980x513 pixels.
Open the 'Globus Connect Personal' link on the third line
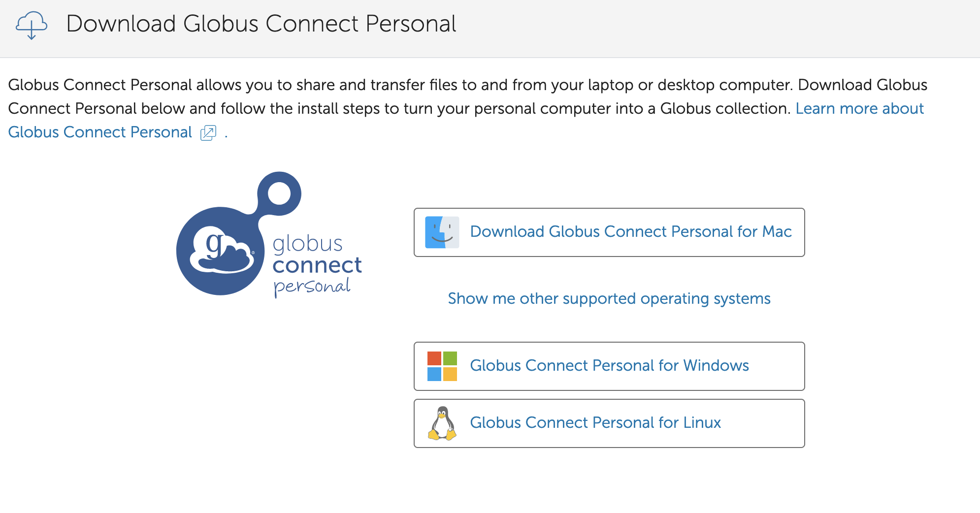click(100, 132)
